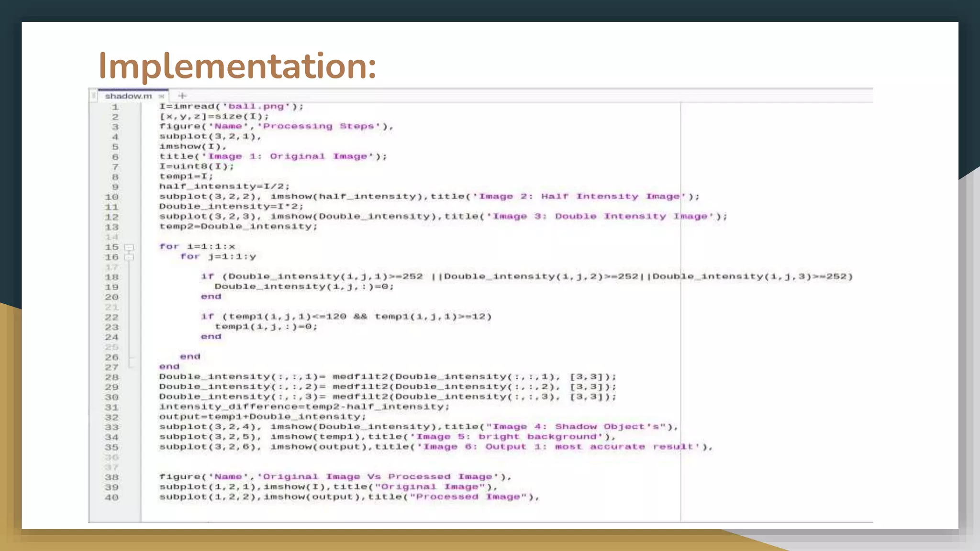Click the 'end' keyword on line 20
The image size is (980, 551).
(x=211, y=297)
